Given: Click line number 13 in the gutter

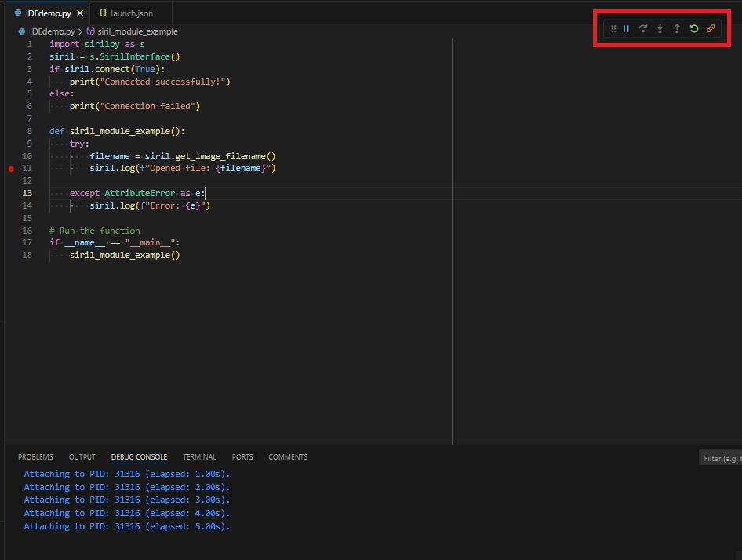Looking at the screenshot, I should (27, 193).
